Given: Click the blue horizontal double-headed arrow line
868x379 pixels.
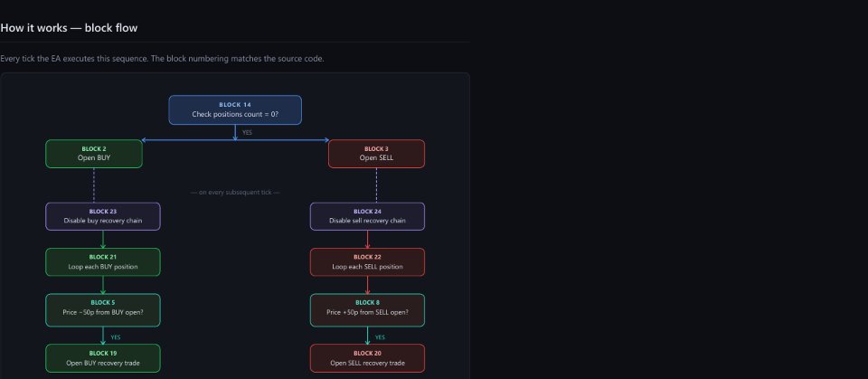Looking at the screenshot, I should tap(235, 140).
